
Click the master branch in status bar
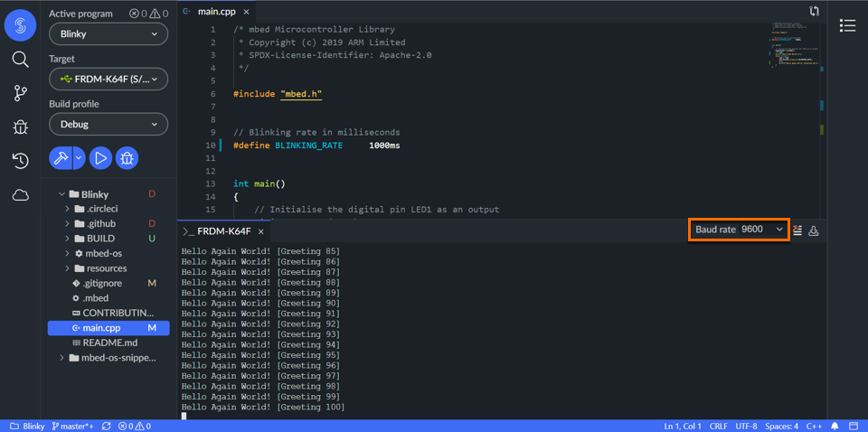[x=74, y=426]
